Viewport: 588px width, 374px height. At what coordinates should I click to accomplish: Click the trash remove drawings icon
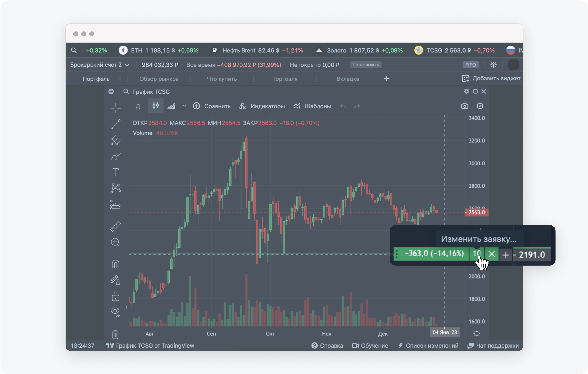pyautogui.click(x=115, y=334)
